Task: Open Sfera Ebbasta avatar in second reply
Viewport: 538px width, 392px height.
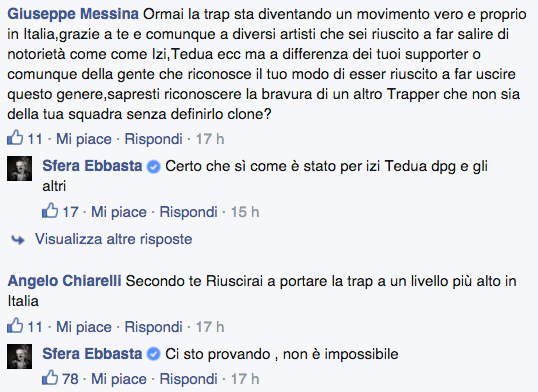Action: (x=20, y=356)
